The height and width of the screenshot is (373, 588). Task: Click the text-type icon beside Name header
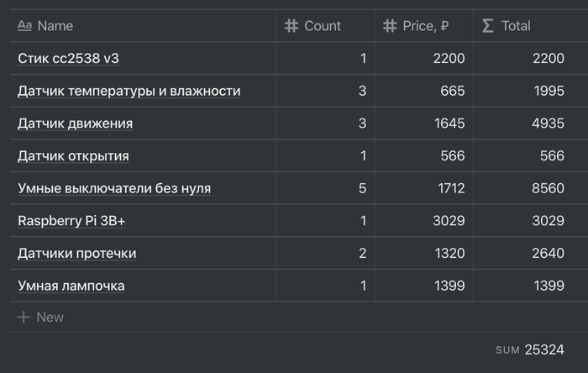[24, 26]
